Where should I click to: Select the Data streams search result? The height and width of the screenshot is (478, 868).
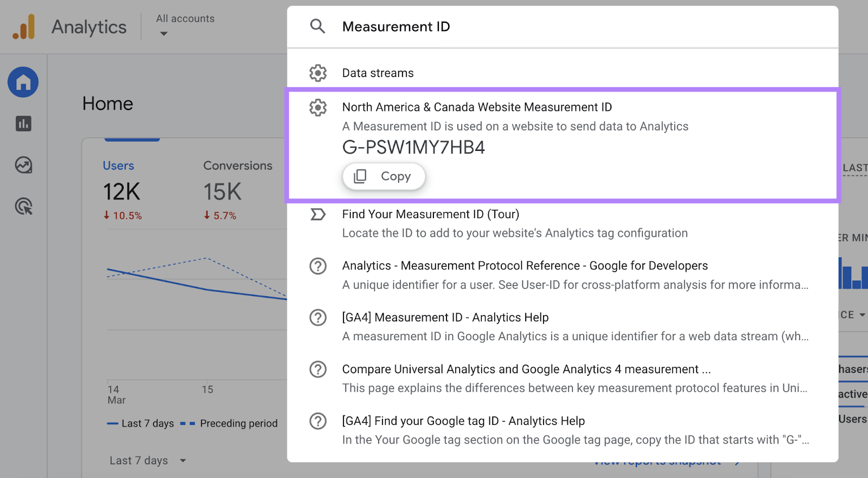(x=378, y=73)
